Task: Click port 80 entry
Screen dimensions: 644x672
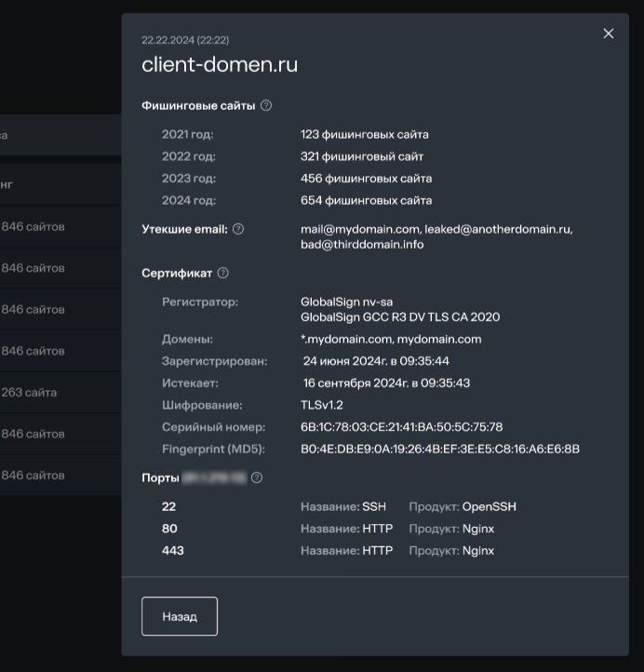Action: pos(168,529)
